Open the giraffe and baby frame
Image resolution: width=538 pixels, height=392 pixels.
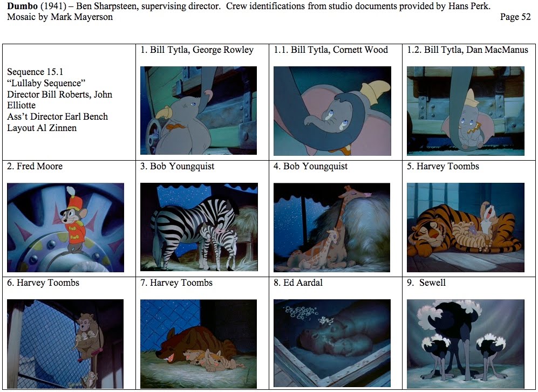click(x=332, y=228)
